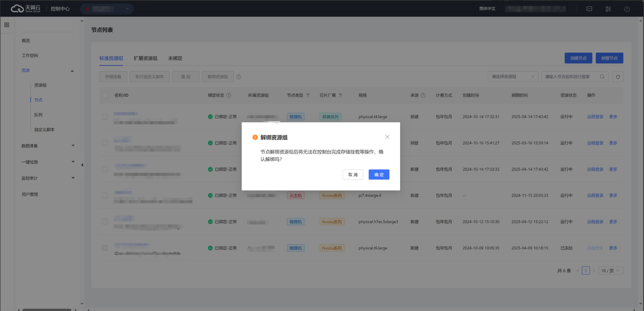Click 控制中心 in the header

(60, 9)
